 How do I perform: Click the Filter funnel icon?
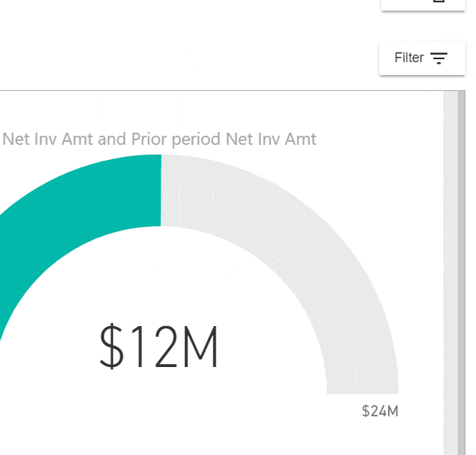point(439,58)
